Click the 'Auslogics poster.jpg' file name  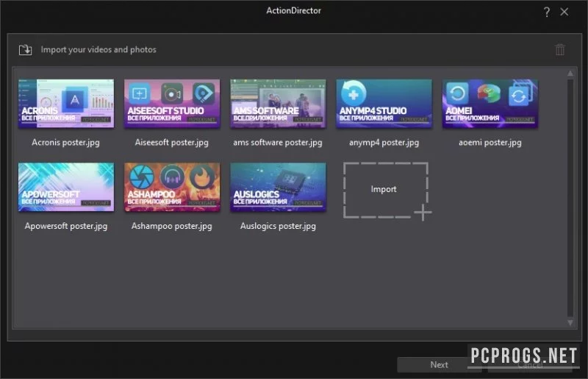click(x=278, y=226)
